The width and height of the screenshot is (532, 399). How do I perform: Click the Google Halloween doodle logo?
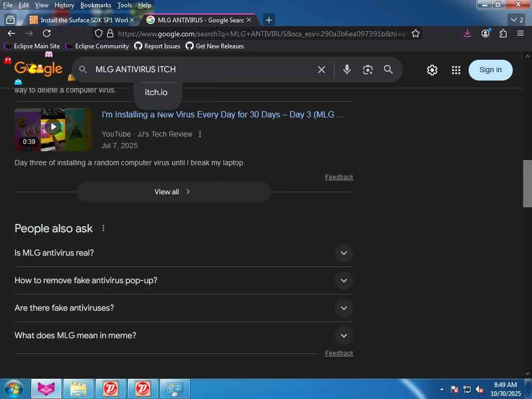pyautogui.click(x=38, y=69)
